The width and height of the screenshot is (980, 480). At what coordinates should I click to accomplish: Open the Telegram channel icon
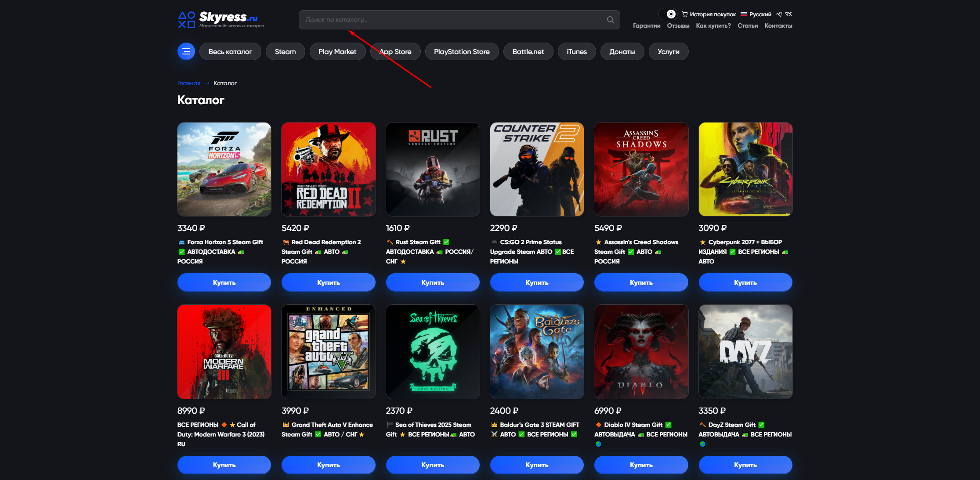(x=779, y=14)
